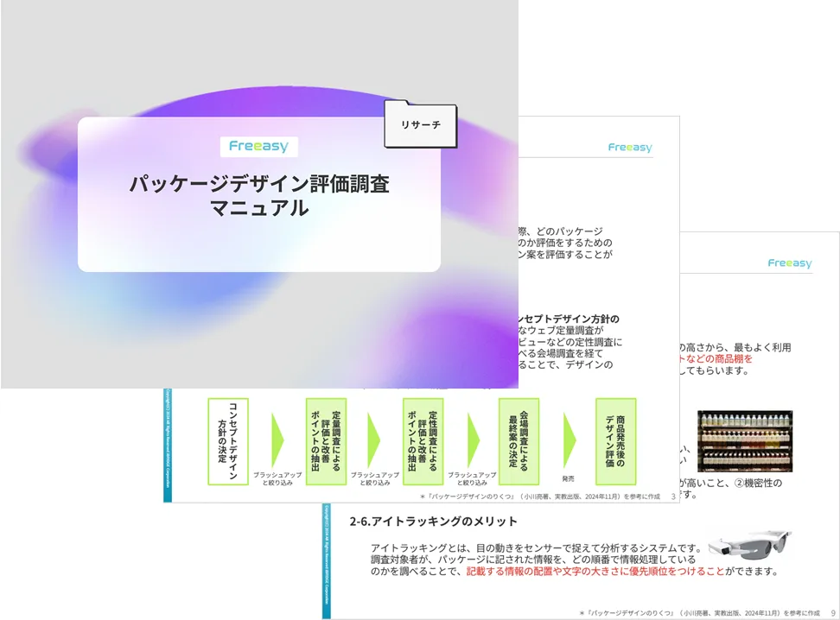Click the green arrow after コンセプトデザイン方針 box

[277, 440]
